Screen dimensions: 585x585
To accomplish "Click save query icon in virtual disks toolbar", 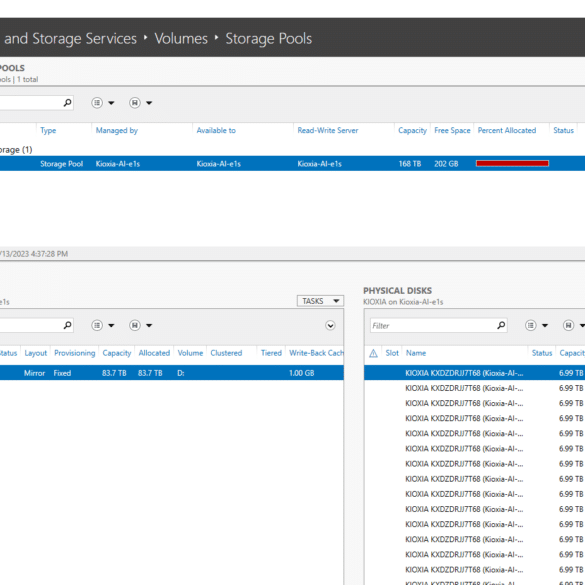I will coord(135,325).
